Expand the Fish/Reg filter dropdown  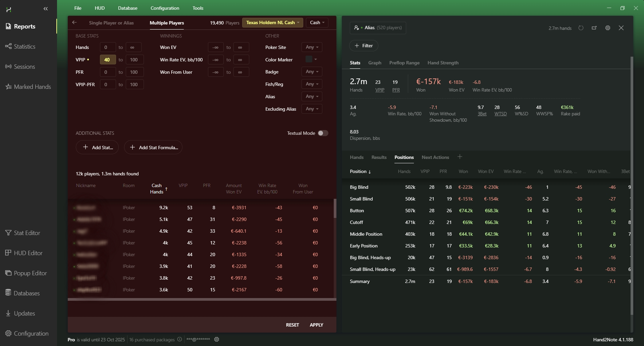coord(312,84)
